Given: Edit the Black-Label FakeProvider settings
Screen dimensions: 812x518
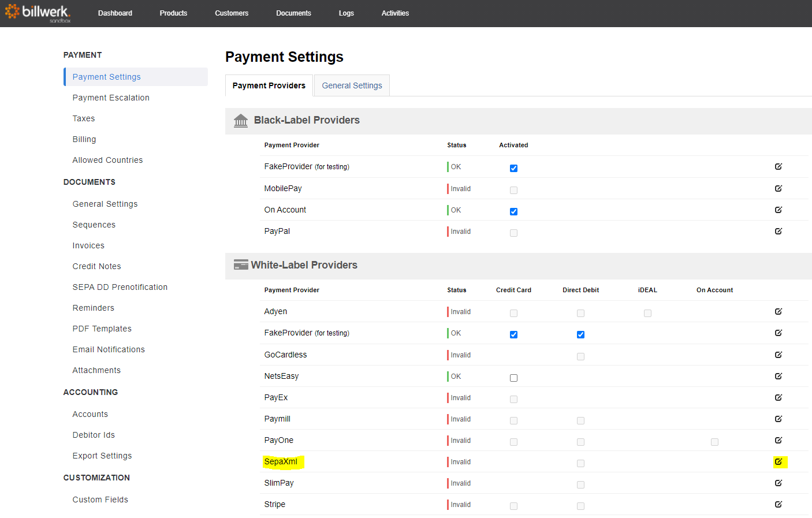Looking at the screenshot, I should [779, 166].
